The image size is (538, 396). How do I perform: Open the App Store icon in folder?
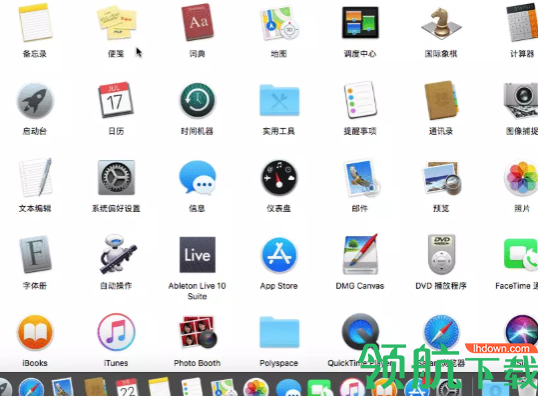click(x=279, y=255)
